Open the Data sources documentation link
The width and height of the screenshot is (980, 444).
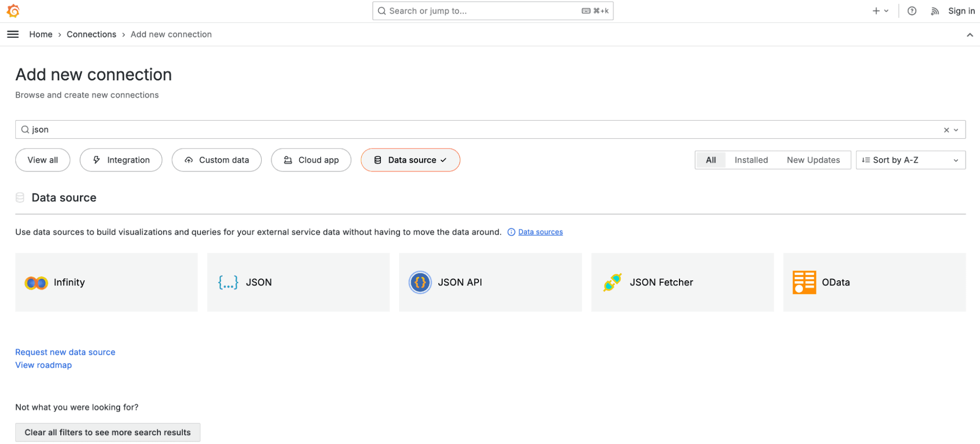pos(540,232)
